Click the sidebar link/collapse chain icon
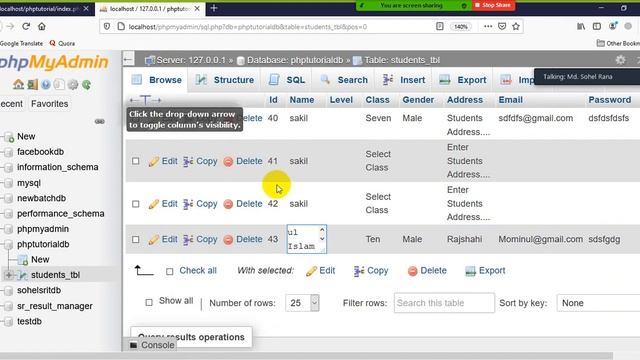 coord(100,121)
